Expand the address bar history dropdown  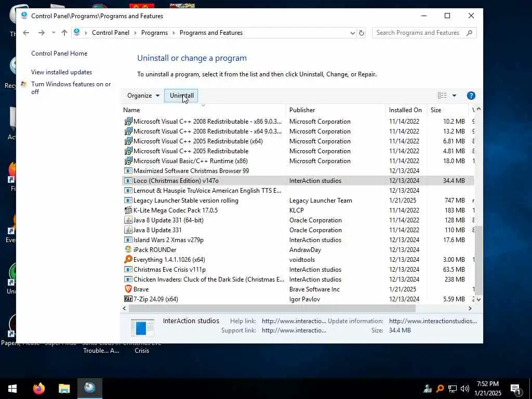point(353,33)
